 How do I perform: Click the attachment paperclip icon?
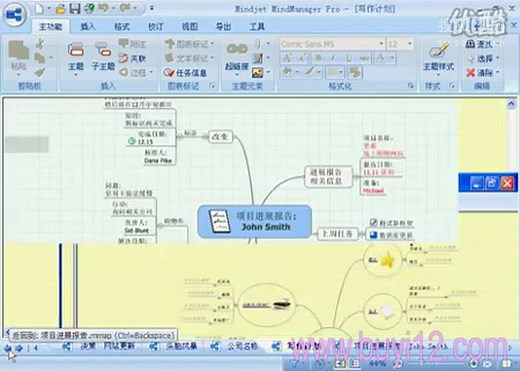(x=257, y=44)
